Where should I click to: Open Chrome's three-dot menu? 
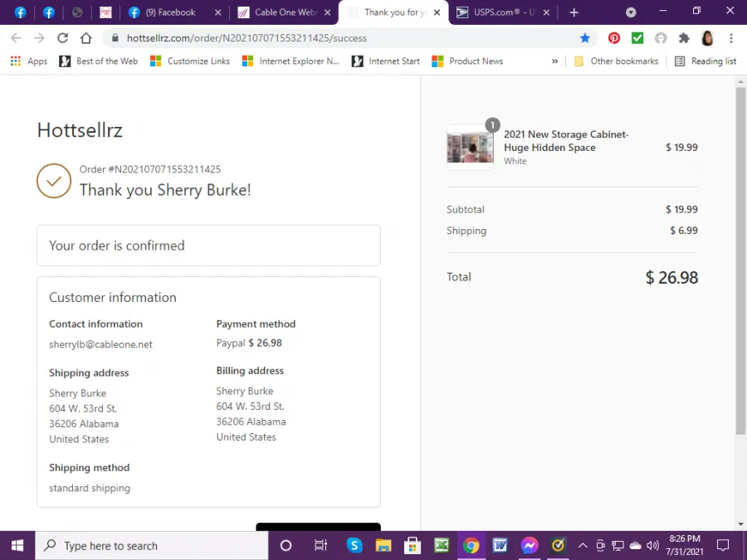(731, 38)
